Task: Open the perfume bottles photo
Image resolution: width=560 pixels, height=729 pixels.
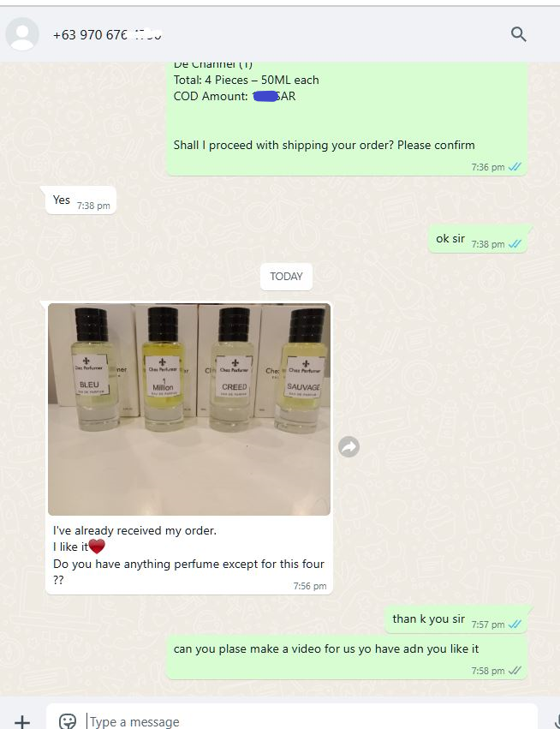Action: coord(189,409)
